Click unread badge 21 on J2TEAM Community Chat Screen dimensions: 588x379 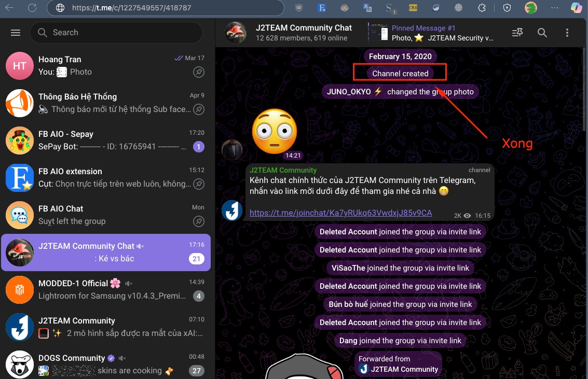[197, 259]
